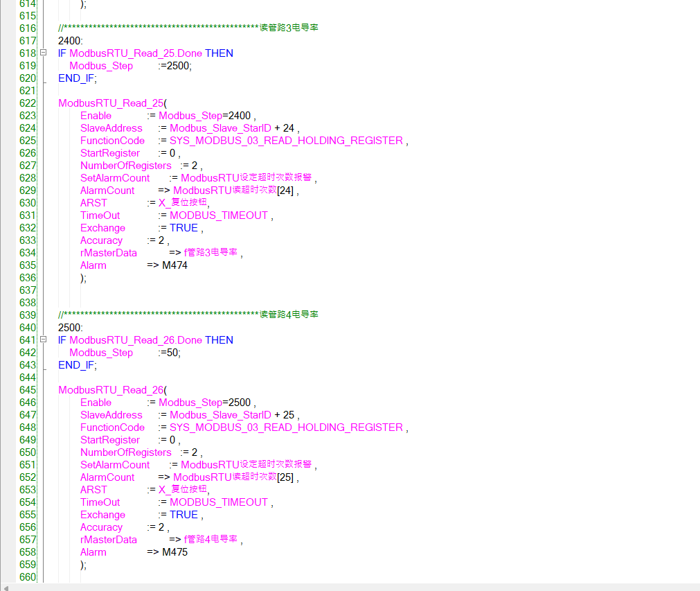700x591 pixels.
Task: Collapse the IF ModbusRTU_Read_25.Done fold marker
Action: tap(43, 53)
